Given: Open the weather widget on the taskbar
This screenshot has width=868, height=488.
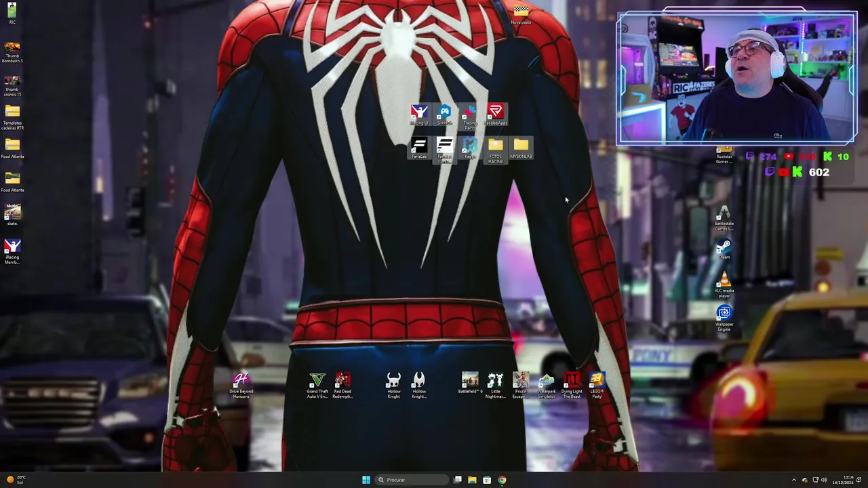Looking at the screenshot, I should (x=15, y=480).
